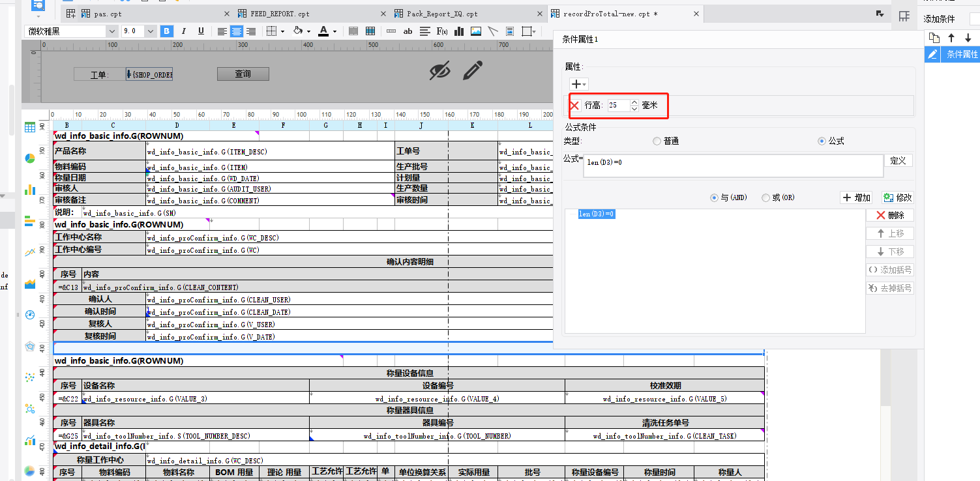Insert plain text 'ab' element
Screen dimensions: 980x481
pyautogui.click(x=408, y=31)
